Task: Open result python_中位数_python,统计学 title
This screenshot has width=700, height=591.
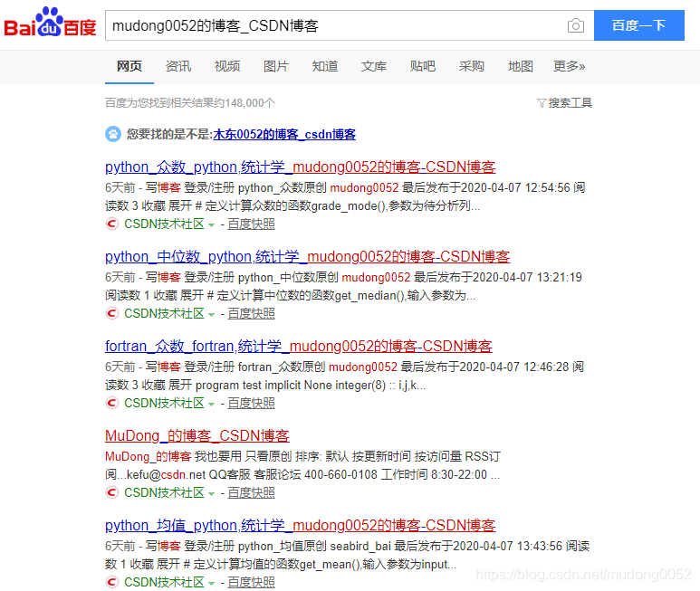Action: click(308, 256)
